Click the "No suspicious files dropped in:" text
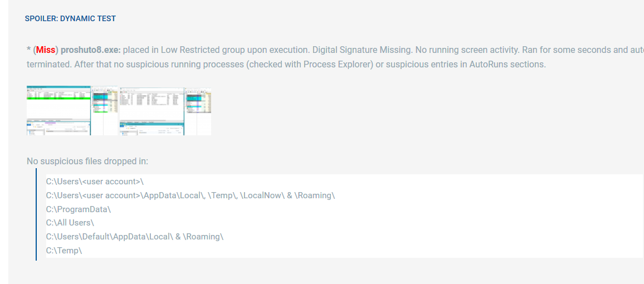This screenshot has width=644, height=284. (87, 161)
